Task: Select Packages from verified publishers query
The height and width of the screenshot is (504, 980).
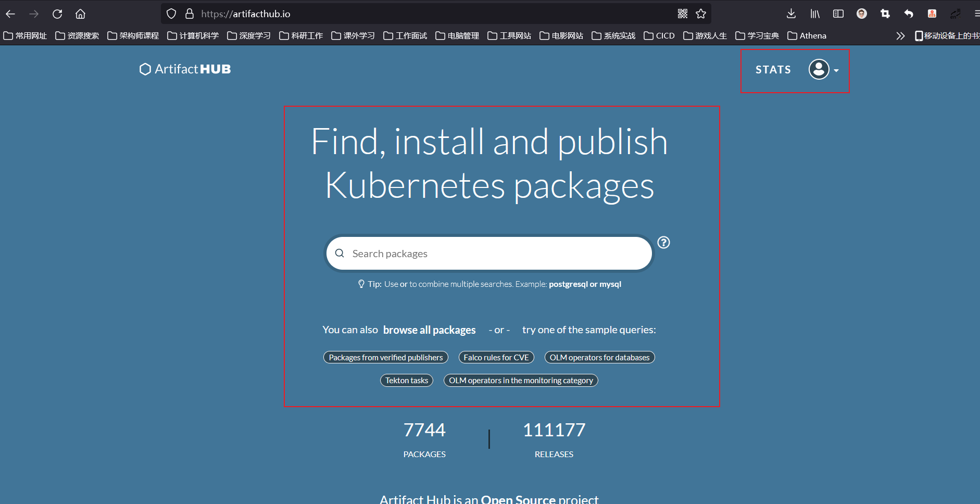Action: (386, 358)
